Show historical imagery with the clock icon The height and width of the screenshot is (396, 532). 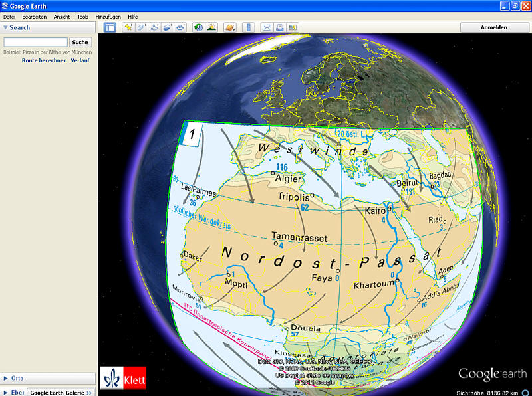pyautogui.click(x=198, y=27)
